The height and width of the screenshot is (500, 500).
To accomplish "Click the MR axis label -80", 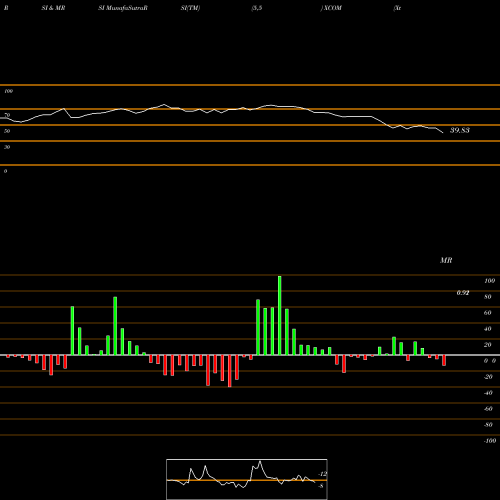I will coord(488,425).
